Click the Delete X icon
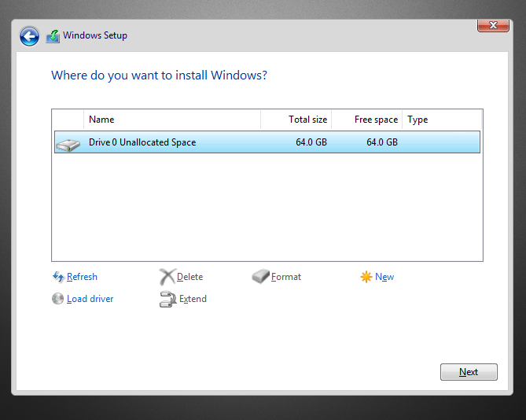The image size is (526, 420). coord(167,277)
